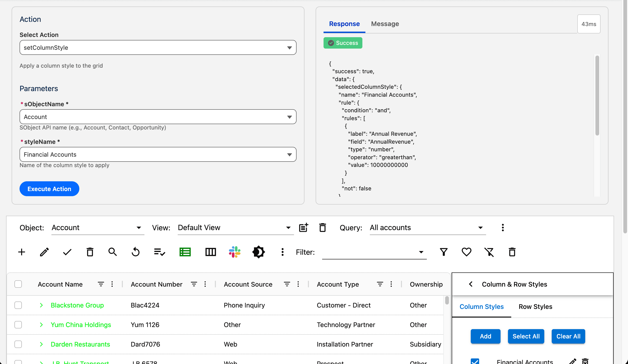Click the Slack integration icon
The image size is (628, 364).
coord(234,252)
